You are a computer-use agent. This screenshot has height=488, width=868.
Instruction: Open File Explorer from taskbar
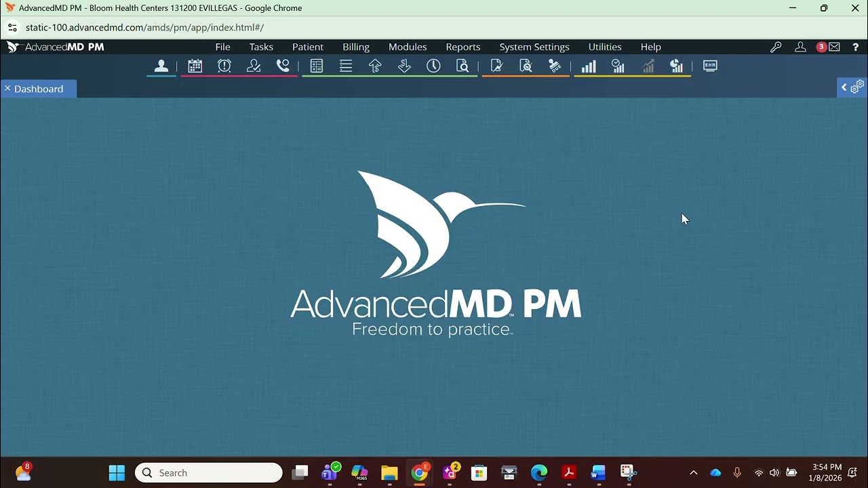[389, 472]
